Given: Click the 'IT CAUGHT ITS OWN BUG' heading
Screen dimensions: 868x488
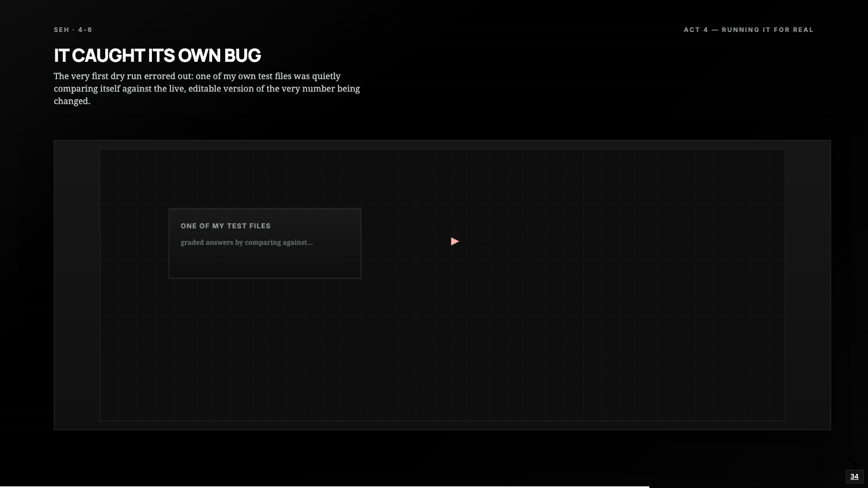Looking at the screenshot, I should (x=157, y=55).
